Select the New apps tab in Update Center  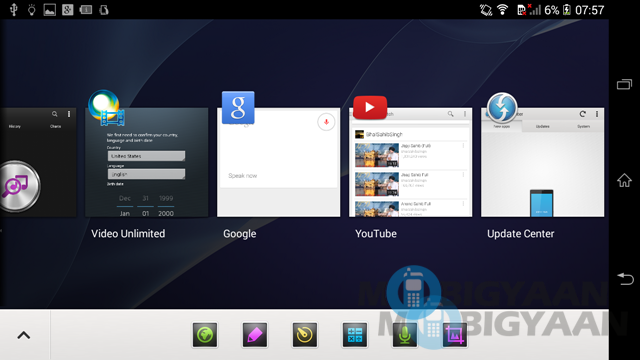[502, 127]
